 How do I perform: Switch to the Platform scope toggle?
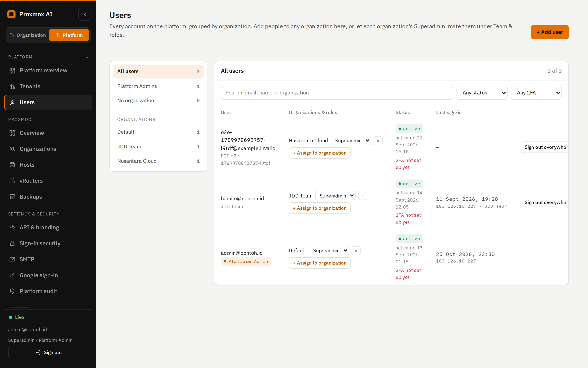click(x=69, y=35)
